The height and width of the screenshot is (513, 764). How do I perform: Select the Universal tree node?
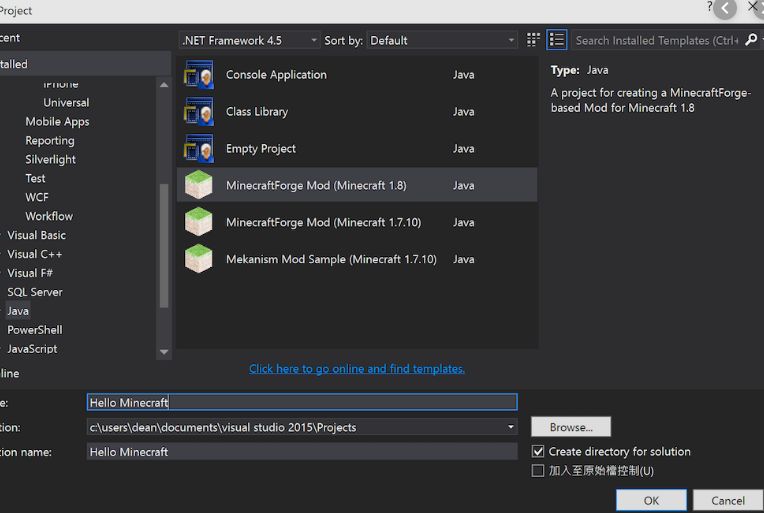66,103
